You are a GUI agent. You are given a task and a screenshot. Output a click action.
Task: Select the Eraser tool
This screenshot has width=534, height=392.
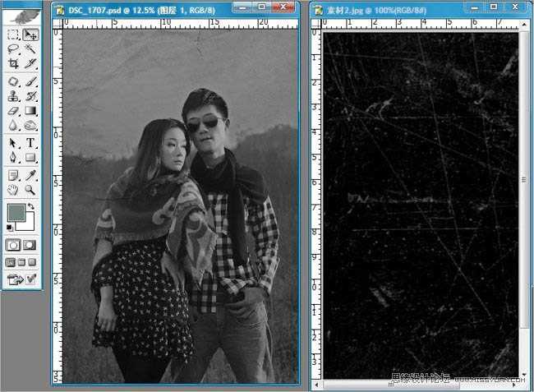13,111
